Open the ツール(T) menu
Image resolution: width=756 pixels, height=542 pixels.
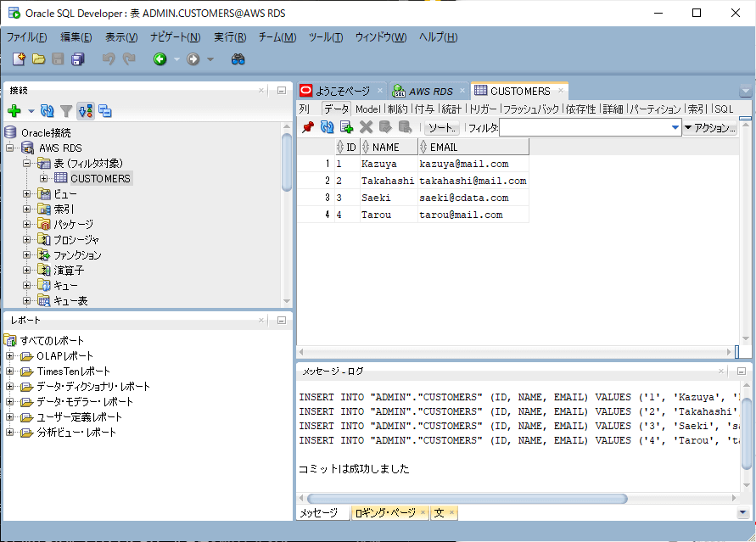coord(325,37)
